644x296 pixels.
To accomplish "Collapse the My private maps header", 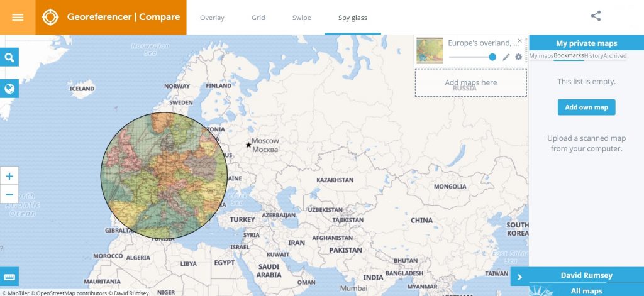I will 587,43.
